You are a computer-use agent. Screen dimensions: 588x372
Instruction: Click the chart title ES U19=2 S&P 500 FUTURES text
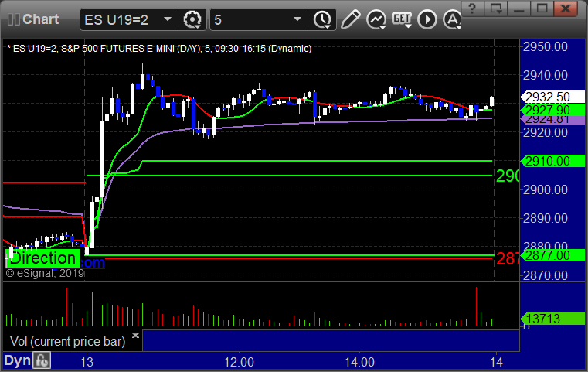point(159,49)
